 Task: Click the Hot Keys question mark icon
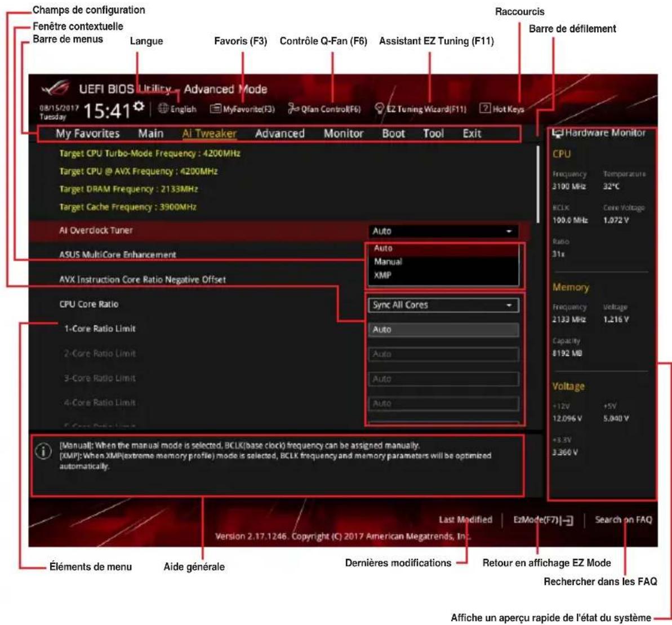click(x=485, y=108)
